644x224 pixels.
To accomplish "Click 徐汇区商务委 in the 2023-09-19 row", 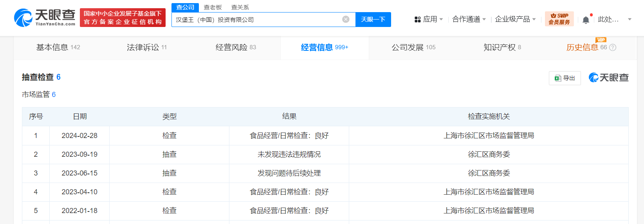I will pos(489,154).
